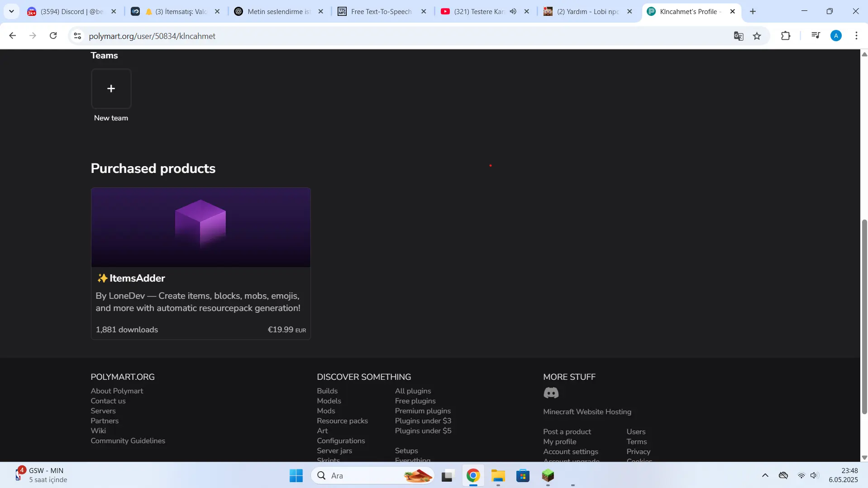Show hidden system tray icons
This screenshot has height=488, width=868.
765,475
